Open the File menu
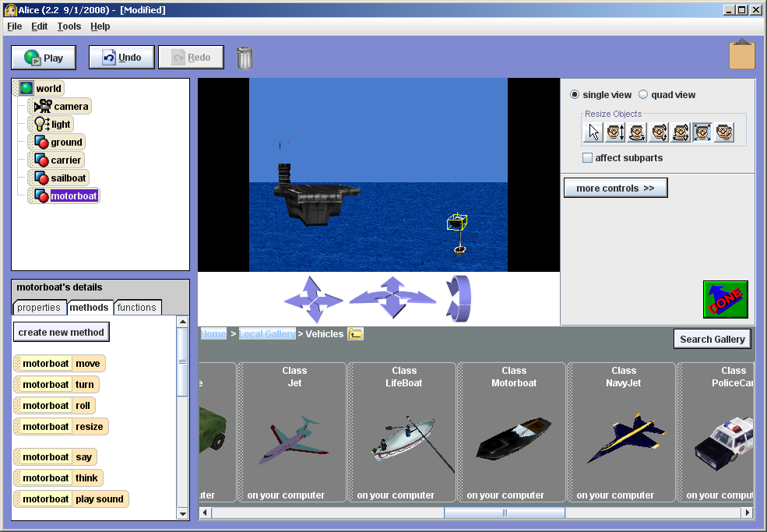This screenshot has width=767, height=532. [x=15, y=26]
